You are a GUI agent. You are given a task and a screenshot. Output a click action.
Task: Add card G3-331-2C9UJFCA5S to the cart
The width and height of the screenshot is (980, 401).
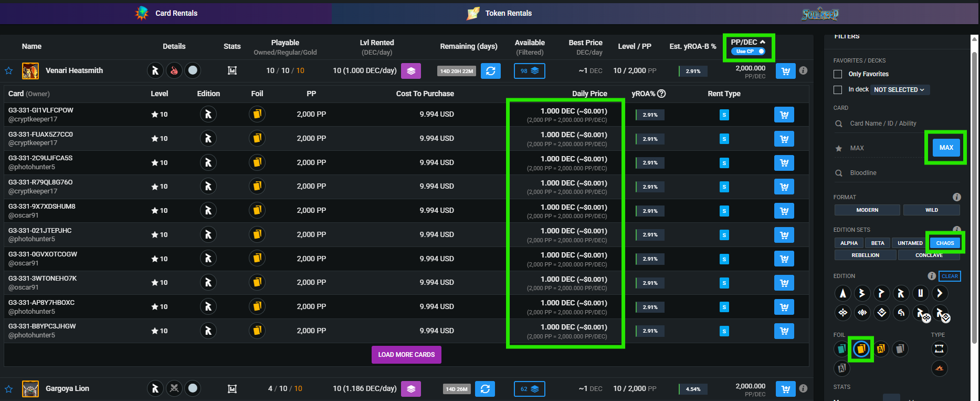coord(784,163)
